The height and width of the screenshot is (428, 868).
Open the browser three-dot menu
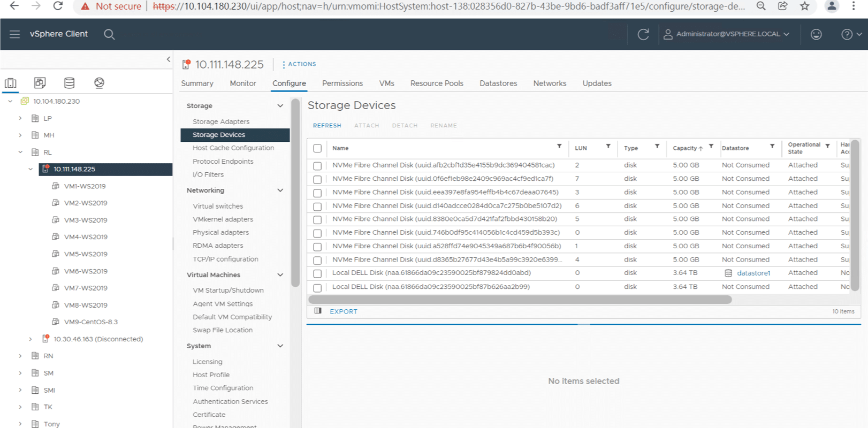(854, 6)
